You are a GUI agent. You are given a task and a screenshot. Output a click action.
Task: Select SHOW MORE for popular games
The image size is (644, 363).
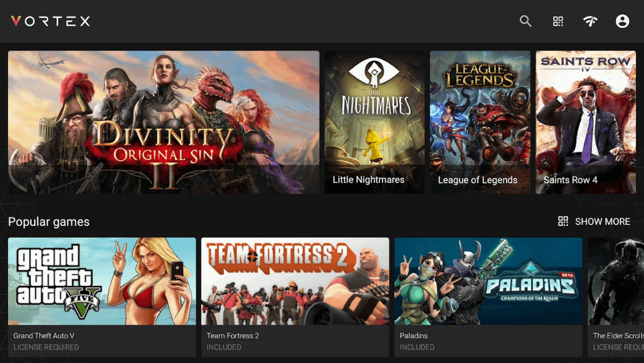(602, 222)
